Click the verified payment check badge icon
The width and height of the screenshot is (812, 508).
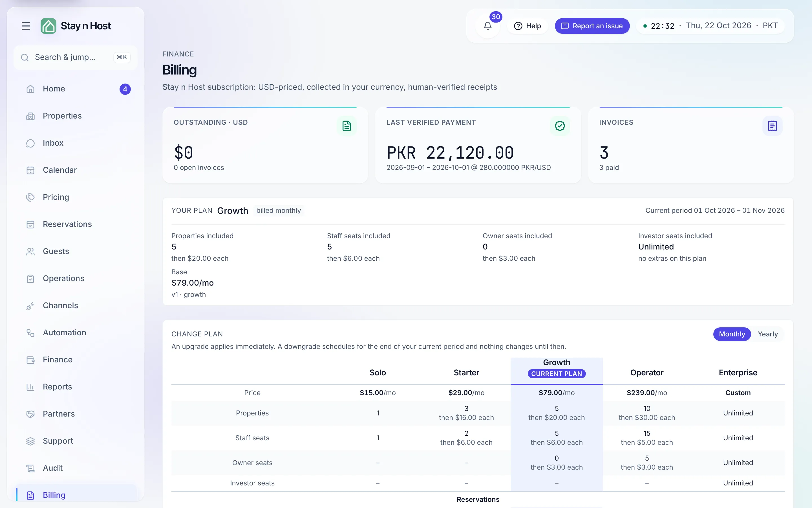560,126
